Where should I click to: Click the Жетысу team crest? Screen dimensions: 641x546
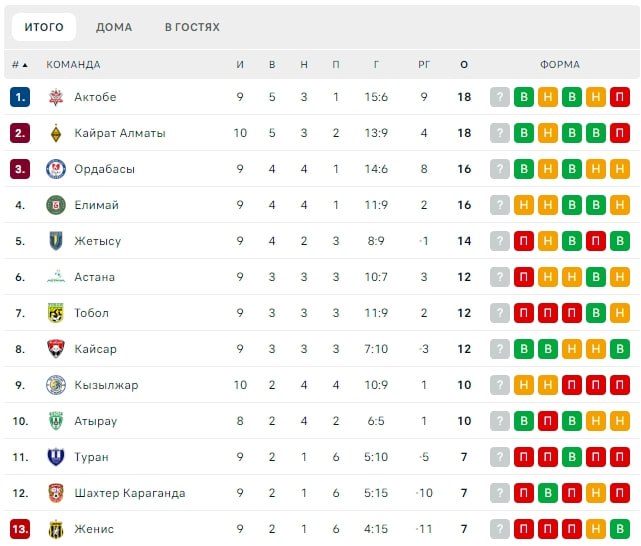pyautogui.click(x=56, y=241)
